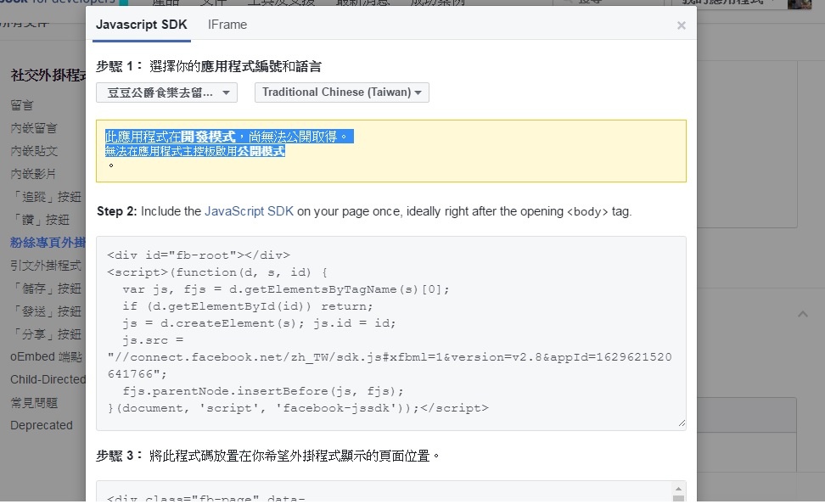The height and width of the screenshot is (504, 825).
Task: Click the 步驟 3 heading text
Action: (268, 456)
